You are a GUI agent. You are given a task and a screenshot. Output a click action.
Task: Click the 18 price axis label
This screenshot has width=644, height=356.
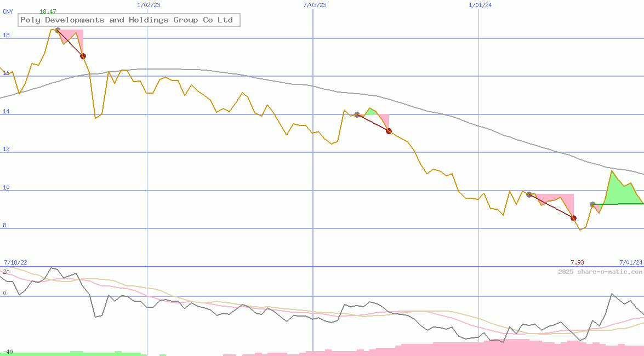click(x=6, y=35)
